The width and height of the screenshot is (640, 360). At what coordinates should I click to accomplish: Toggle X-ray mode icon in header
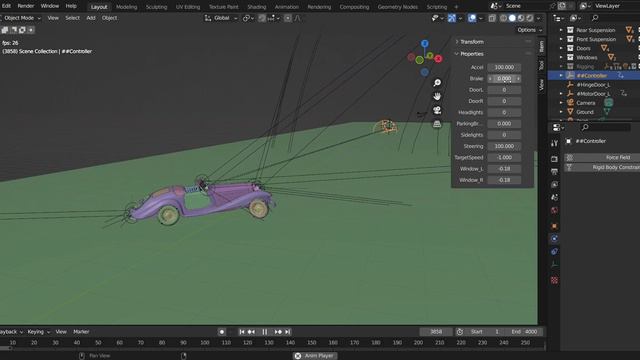pos(492,18)
